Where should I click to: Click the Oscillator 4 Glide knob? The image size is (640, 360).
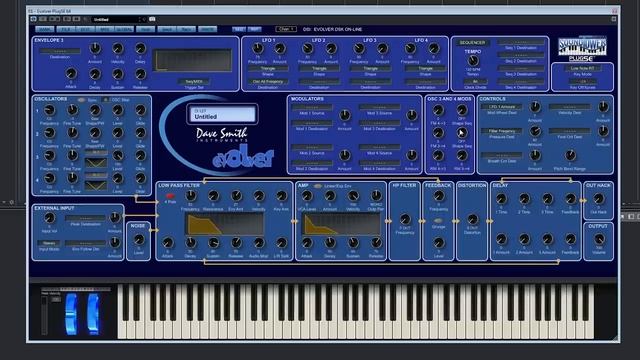tap(140, 178)
